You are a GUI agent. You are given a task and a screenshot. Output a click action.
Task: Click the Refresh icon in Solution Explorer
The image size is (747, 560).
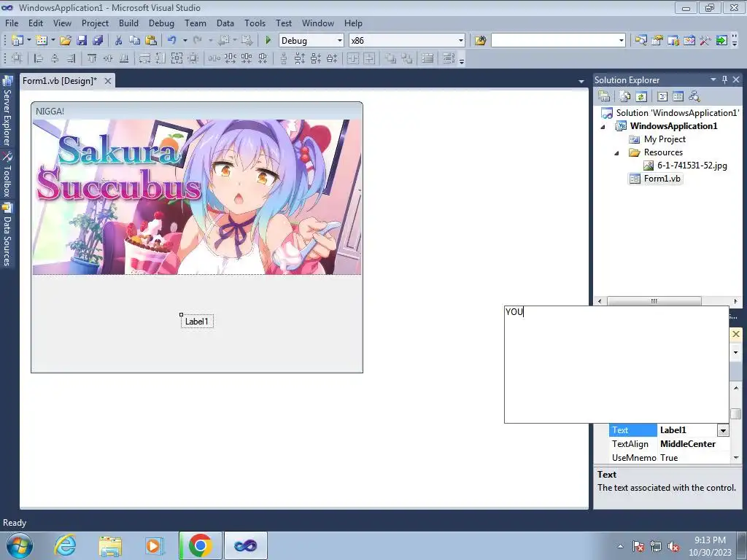(x=641, y=97)
